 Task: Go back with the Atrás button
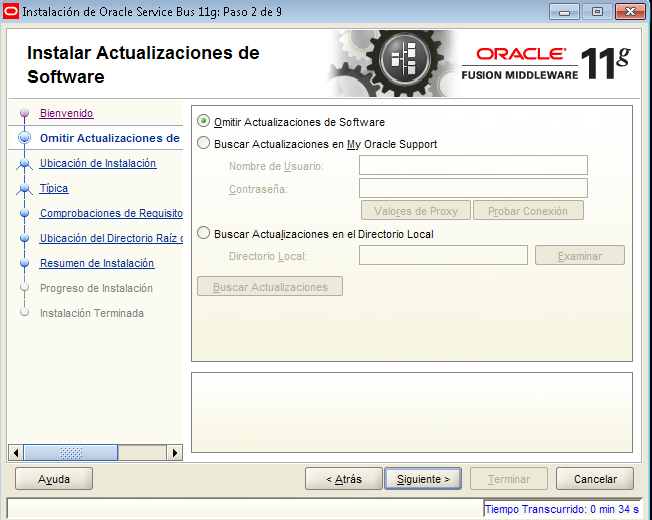343,479
